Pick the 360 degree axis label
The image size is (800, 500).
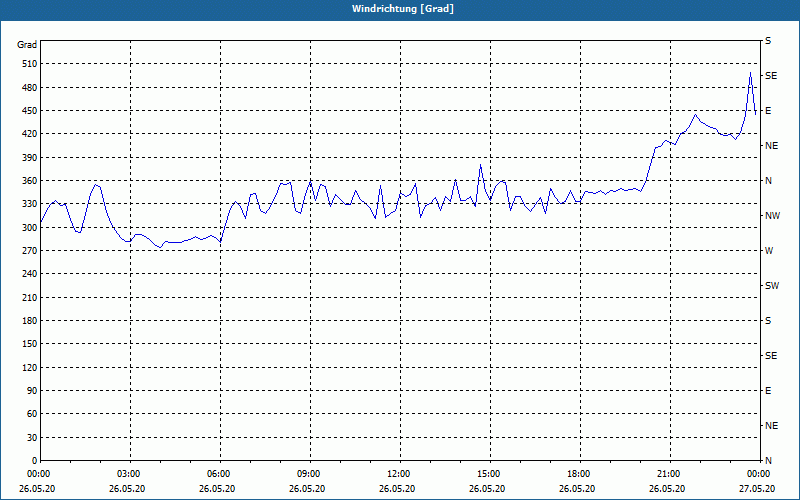(30, 181)
